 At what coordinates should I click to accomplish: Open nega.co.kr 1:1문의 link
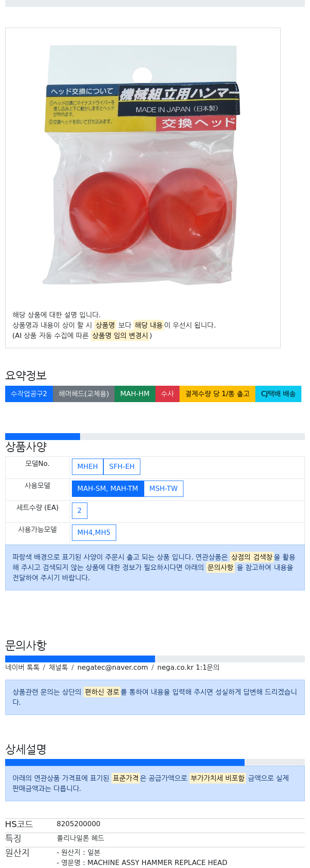point(188,668)
